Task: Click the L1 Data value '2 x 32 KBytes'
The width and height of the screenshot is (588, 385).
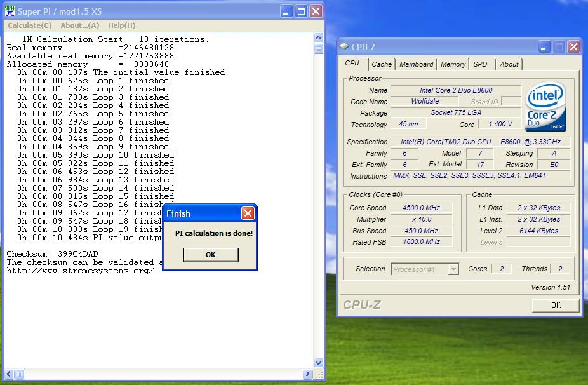Action: coord(538,208)
